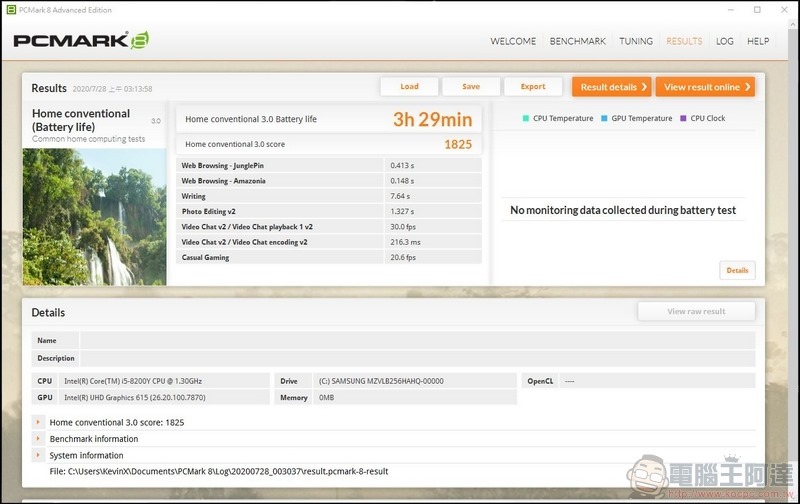The width and height of the screenshot is (800, 504).
Task: Open the TUNING tab
Action: [636, 41]
